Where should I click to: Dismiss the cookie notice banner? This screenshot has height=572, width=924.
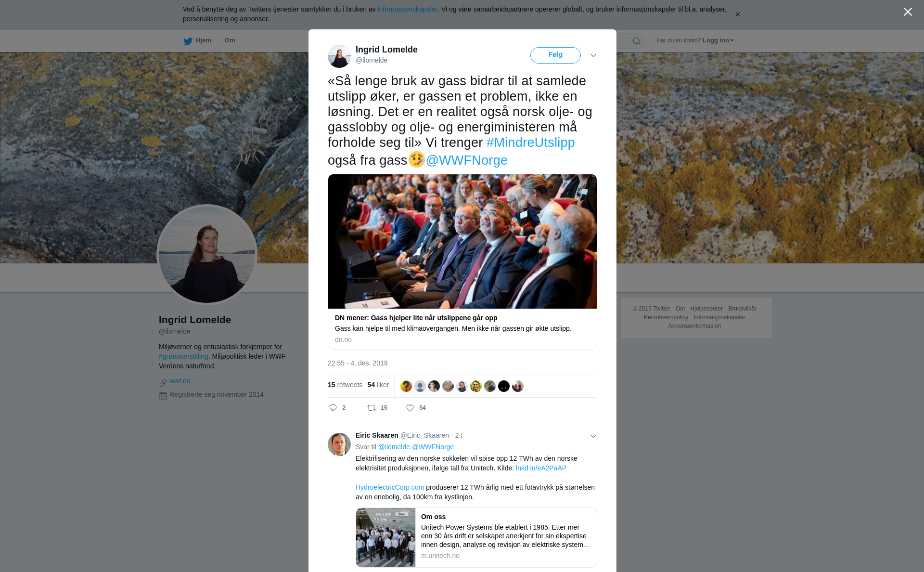[737, 14]
